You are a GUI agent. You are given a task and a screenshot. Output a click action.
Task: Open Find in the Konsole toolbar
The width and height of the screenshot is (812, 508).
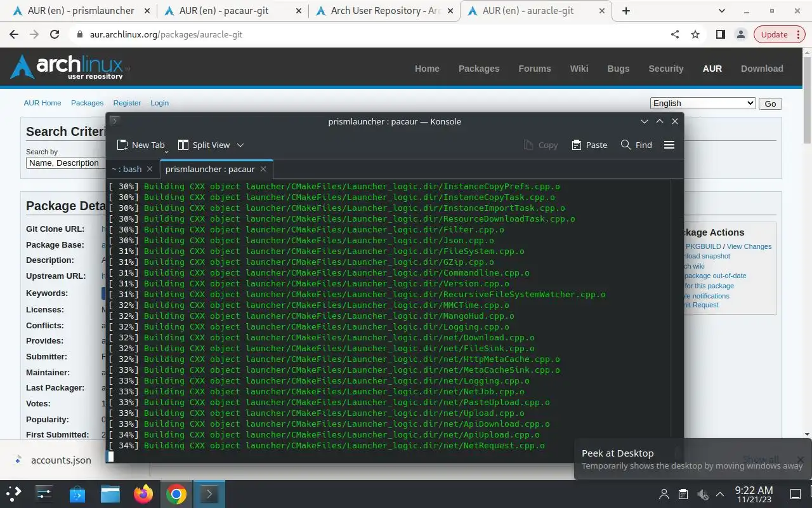point(636,145)
